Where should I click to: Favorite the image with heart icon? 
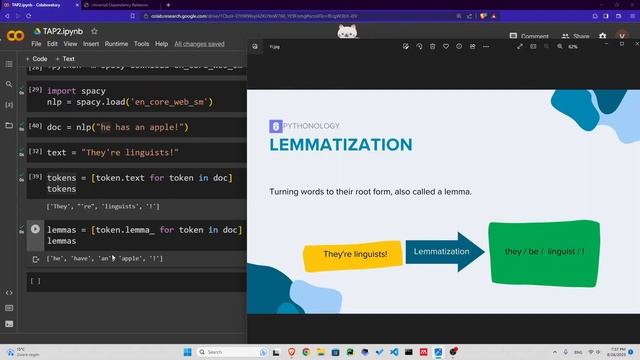click(x=446, y=47)
